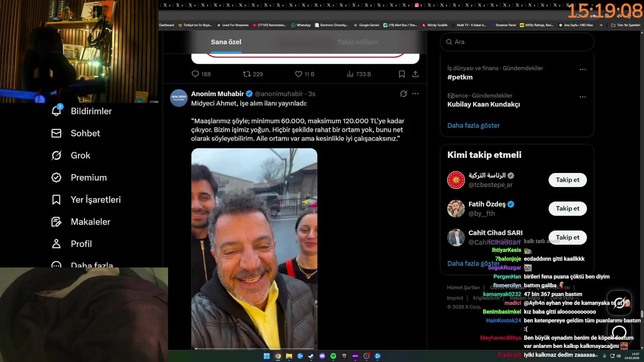Open Epic Games Launcher from taskbar
Viewport: 644px width, 362px height.
[345, 356]
